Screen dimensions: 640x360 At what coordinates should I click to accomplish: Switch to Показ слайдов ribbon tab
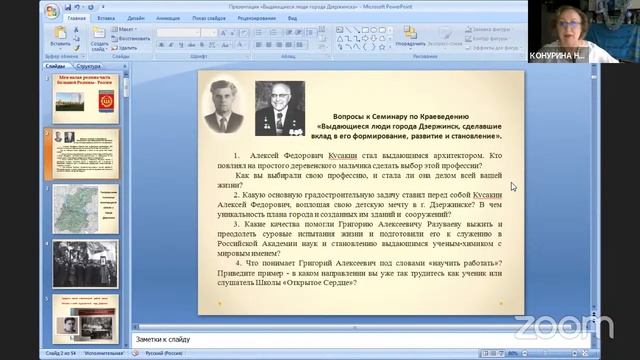coord(209,18)
